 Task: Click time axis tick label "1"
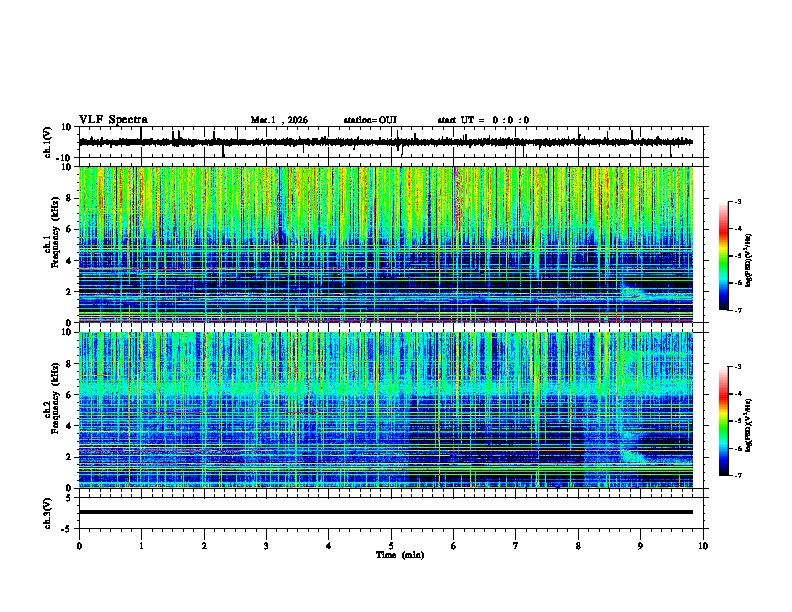[x=141, y=546]
